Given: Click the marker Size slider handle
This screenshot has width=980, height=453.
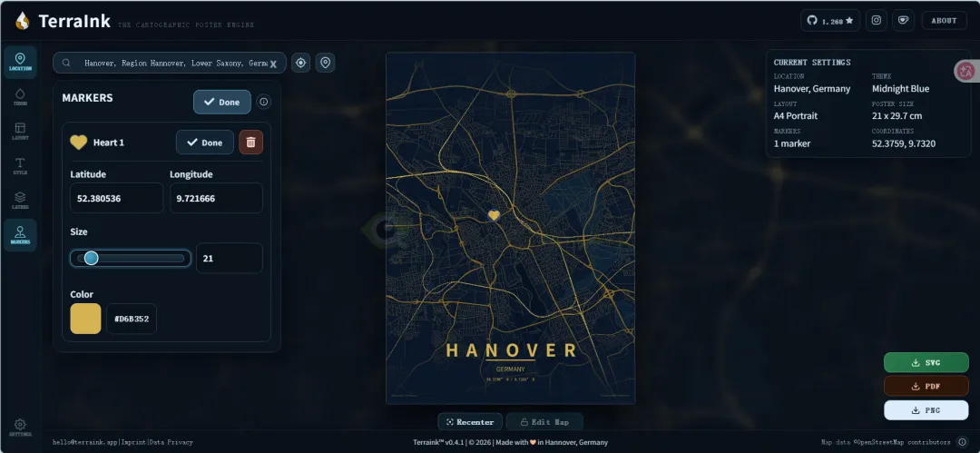Looking at the screenshot, I should [x=92, y=258].
